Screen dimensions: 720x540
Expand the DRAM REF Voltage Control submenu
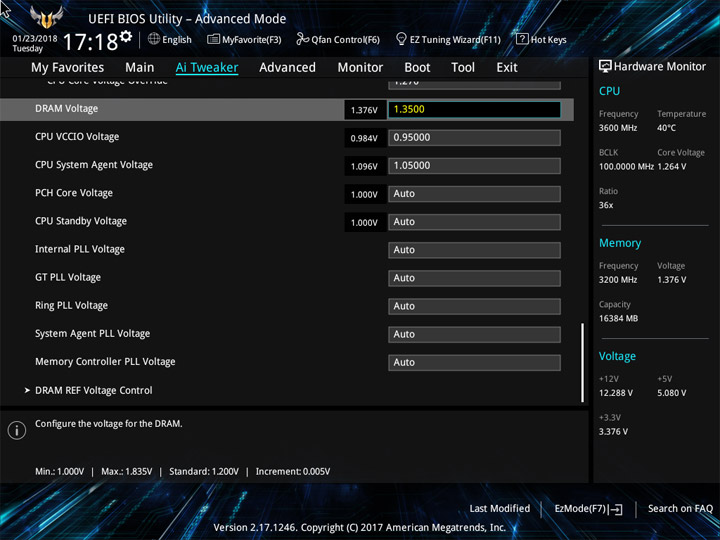94,390
